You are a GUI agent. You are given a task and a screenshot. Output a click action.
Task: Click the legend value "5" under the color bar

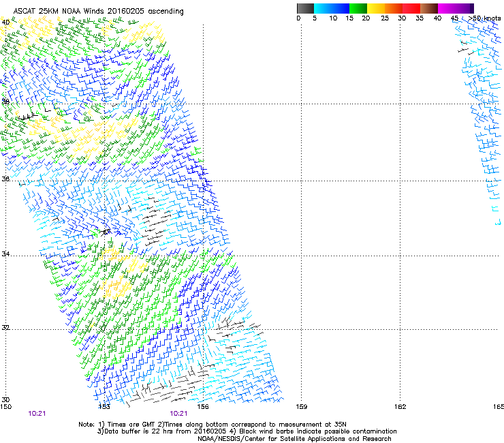coord(315,18)
